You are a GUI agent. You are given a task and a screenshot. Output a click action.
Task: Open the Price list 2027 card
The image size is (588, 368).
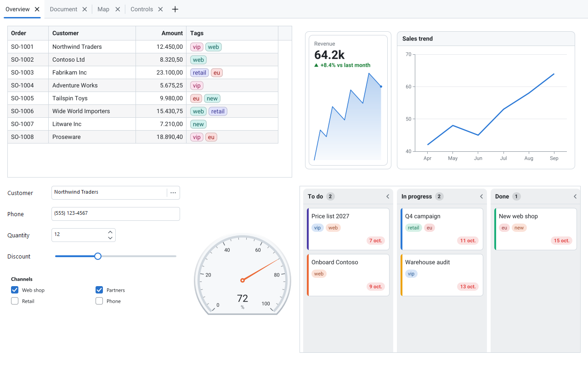pos(348,229)
